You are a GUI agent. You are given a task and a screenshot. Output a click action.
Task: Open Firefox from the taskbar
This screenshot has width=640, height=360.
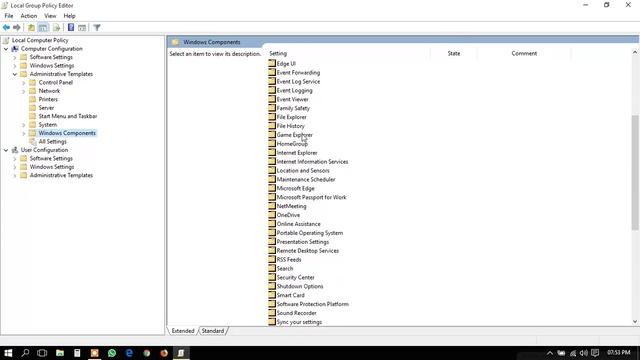click(x=164, y=353)
